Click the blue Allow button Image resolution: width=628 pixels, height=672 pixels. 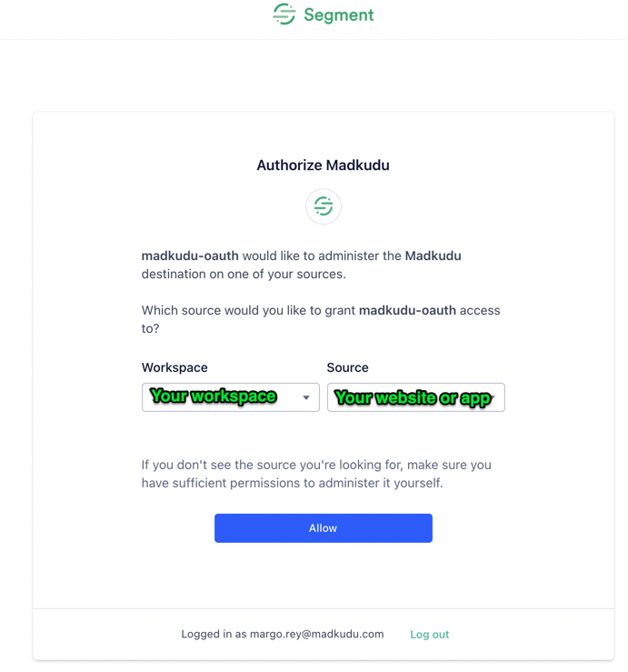pyautogui.click(x=324, y=528)
